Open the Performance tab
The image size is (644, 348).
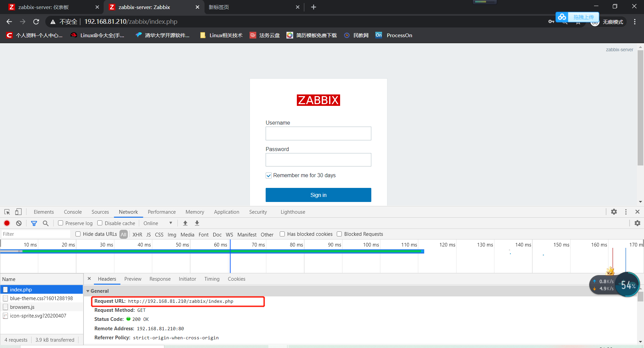coord(162,212)
